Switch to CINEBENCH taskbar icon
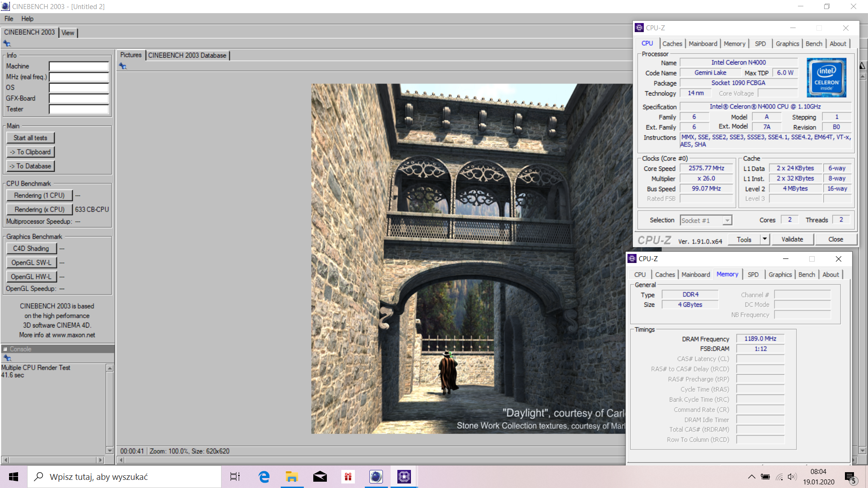 click(x=376, y=477)
